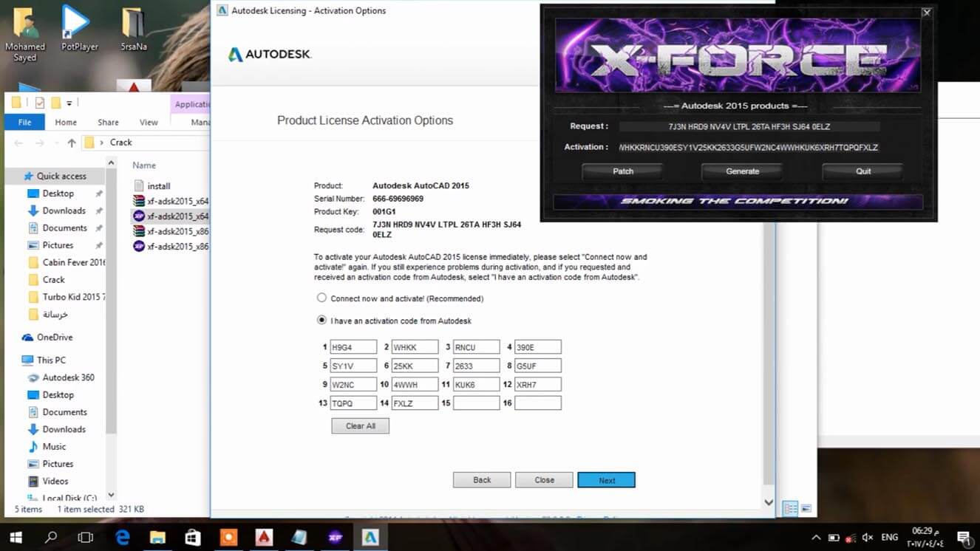Click the Clear All button
The width and height of the screenshot is (980, 551).
click(x=360, y=426)
